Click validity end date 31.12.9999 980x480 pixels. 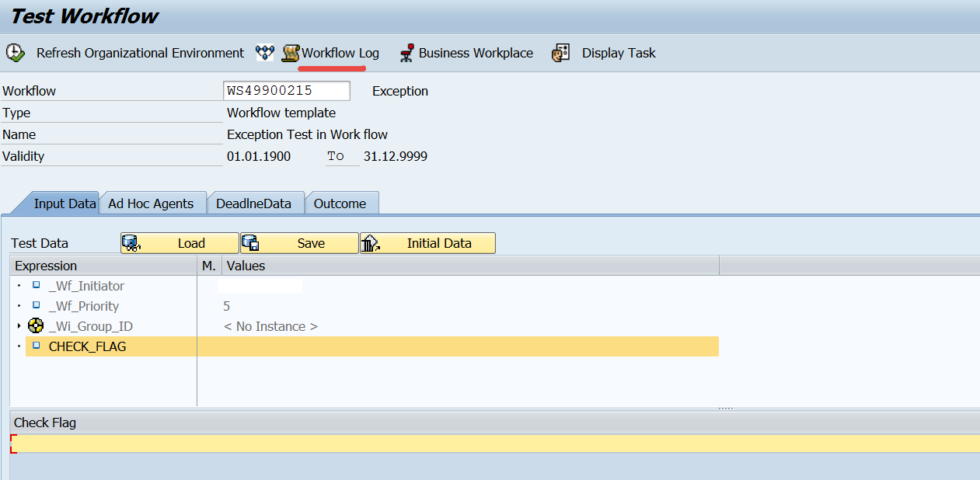pyautogui.click(x=396, y=156)
